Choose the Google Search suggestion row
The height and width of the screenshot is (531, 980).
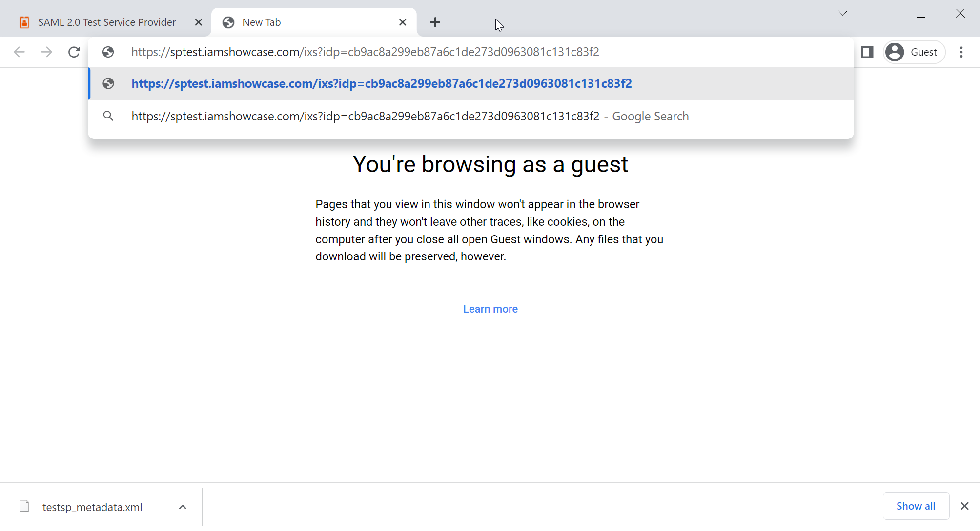(x=409, y=117)
